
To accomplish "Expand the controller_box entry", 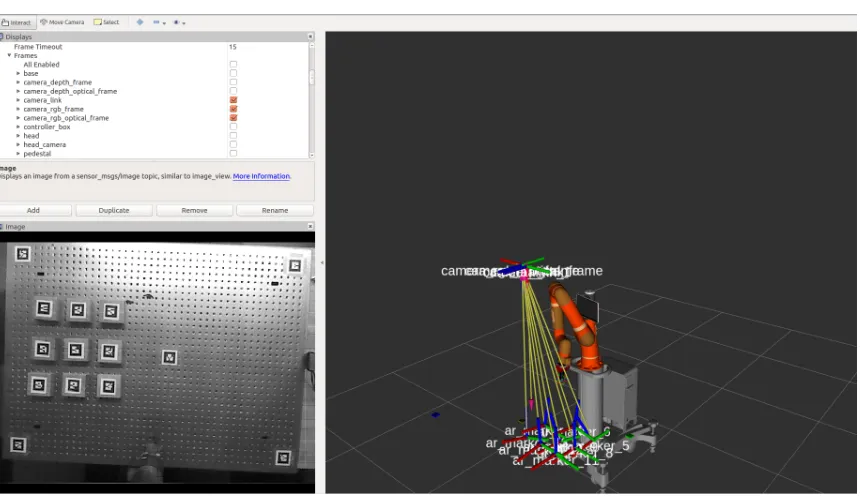I will tap(18, 126).
